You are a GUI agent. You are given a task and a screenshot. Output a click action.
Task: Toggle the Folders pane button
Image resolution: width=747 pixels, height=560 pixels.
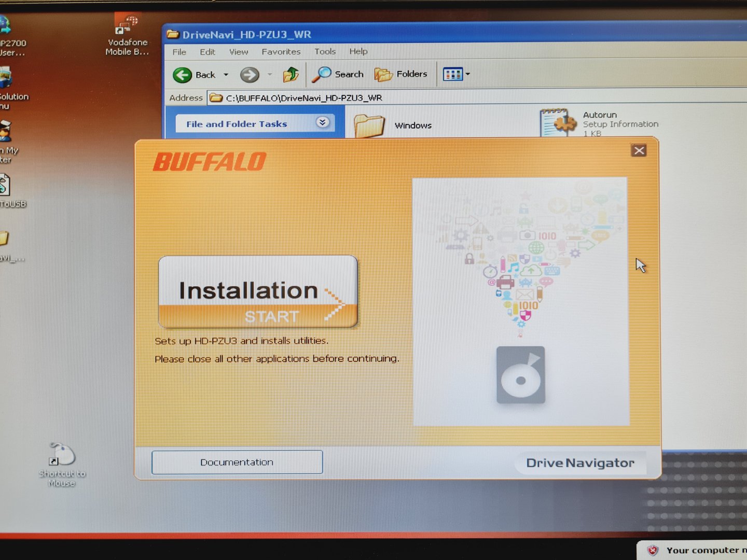tap(401, 75)
